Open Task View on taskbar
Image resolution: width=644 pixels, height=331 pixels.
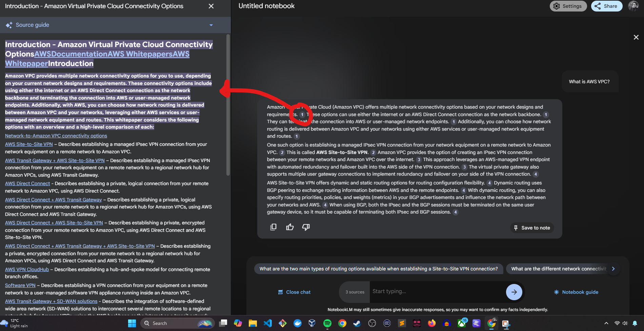pos(223,323)
